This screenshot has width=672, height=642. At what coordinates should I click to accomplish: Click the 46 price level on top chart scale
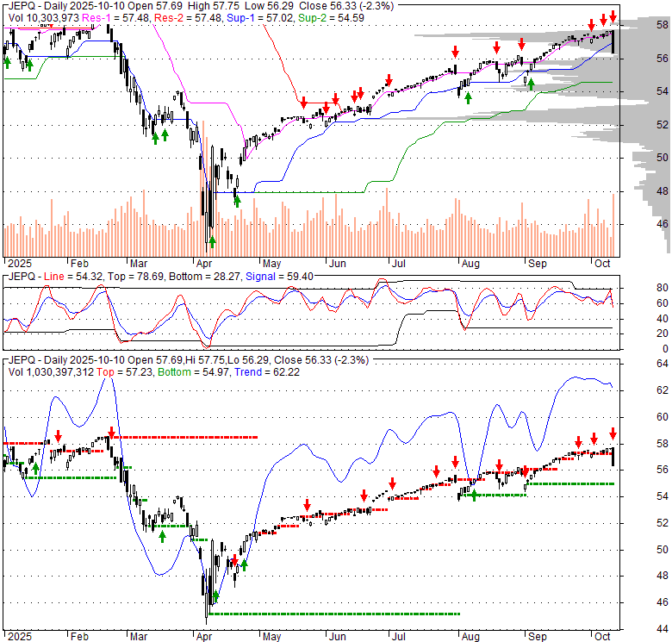(x=663, y=223)
